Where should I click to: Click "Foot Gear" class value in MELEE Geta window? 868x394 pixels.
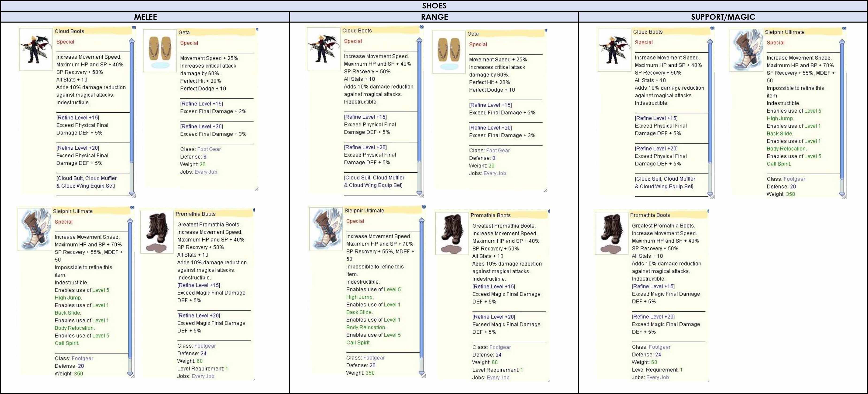click(x=209, y=149)
